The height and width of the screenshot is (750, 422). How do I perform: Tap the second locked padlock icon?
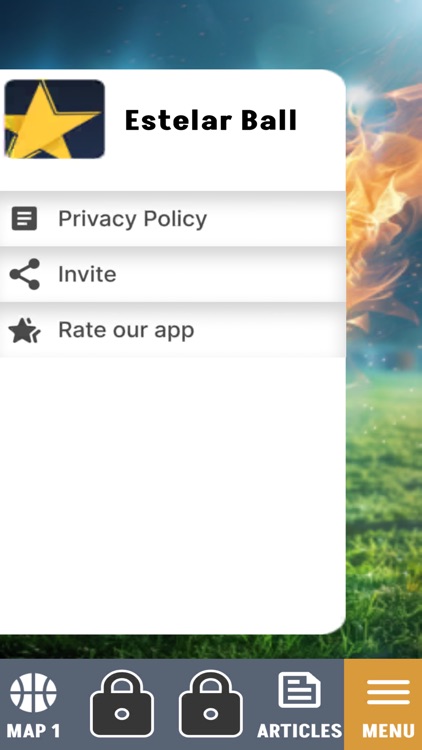pos(211,704)
